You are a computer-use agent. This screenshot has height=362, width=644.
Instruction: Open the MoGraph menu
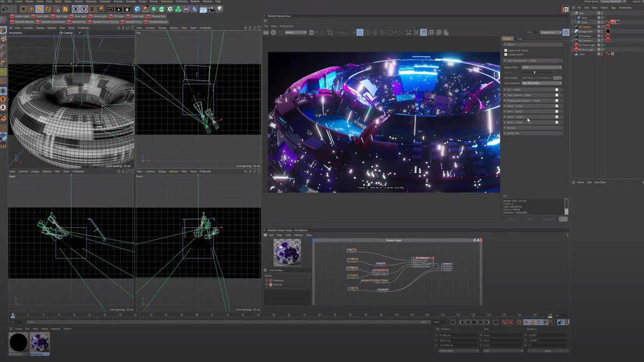coord(91,2)
